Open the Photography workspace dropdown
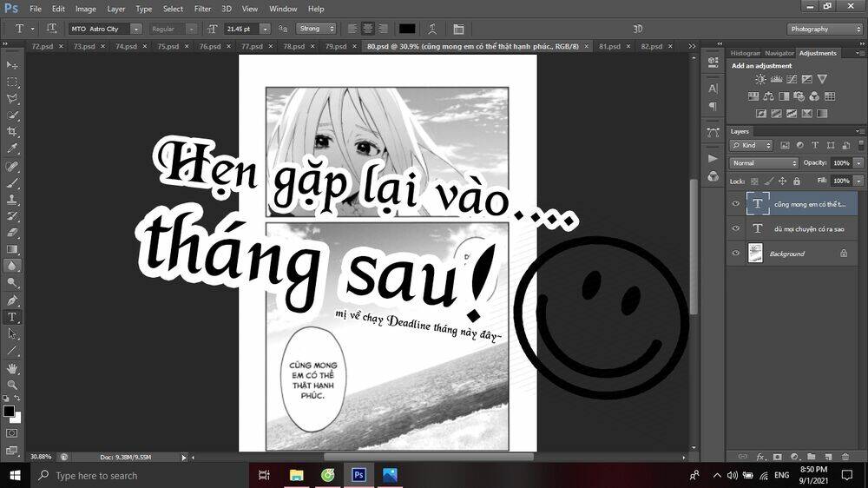The height and width of the screenshot is (488, 868). tap(825, 29)
